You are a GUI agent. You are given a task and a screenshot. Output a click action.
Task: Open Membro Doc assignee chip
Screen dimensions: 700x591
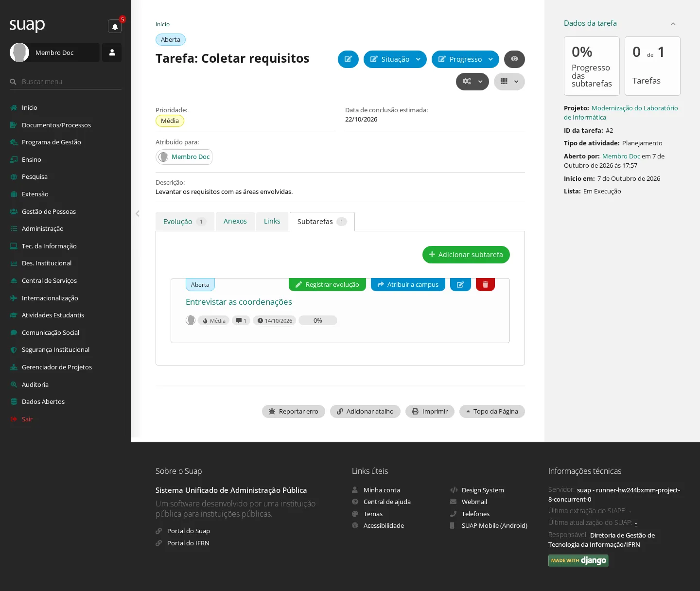(184, 157)
